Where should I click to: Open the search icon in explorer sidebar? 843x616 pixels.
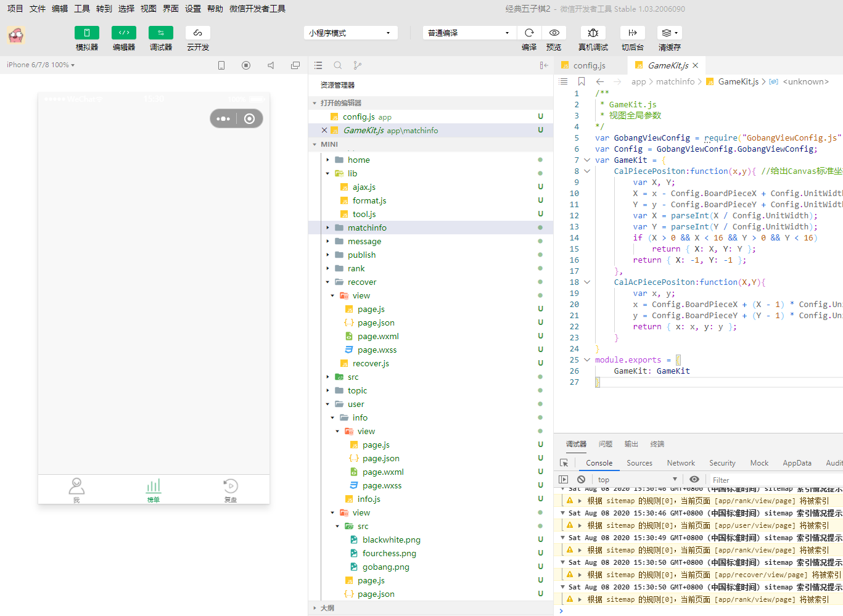[338, 65]
